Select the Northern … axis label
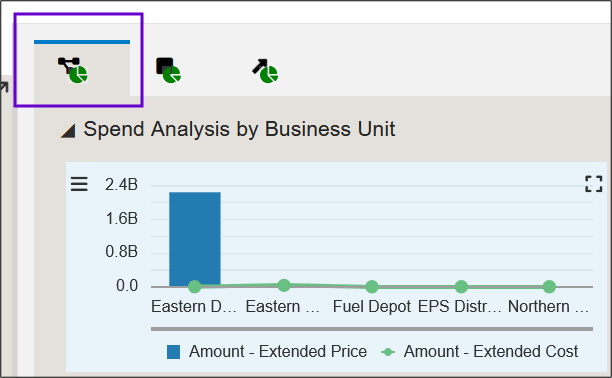Image resolution: width=612 pixels, height=378 pixels. coord(548,307)
